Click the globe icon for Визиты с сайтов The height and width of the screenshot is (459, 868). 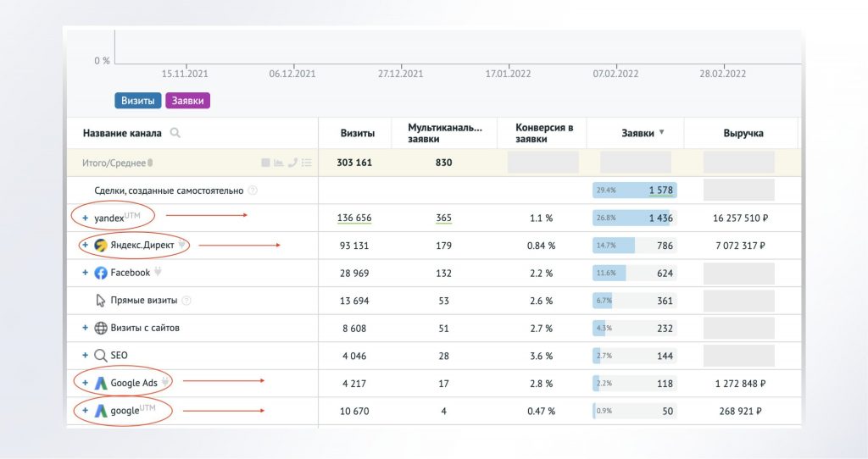[x=101, y=328]
